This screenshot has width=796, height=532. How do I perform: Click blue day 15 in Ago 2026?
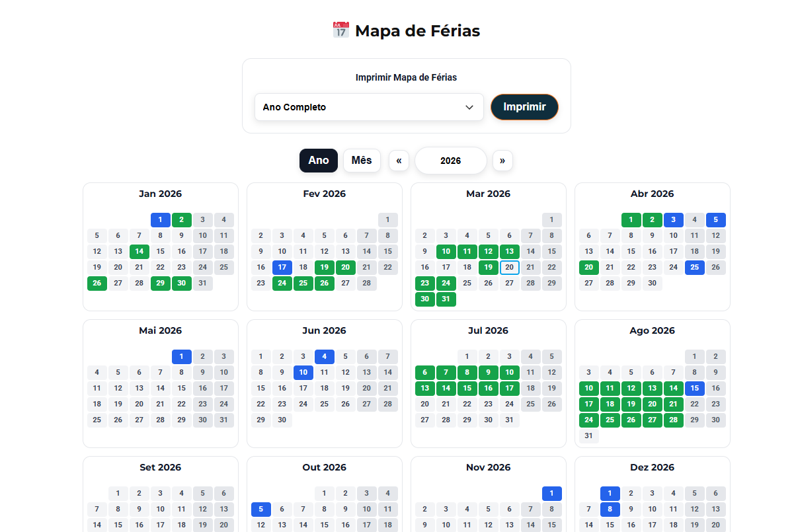tap(695, 389)
